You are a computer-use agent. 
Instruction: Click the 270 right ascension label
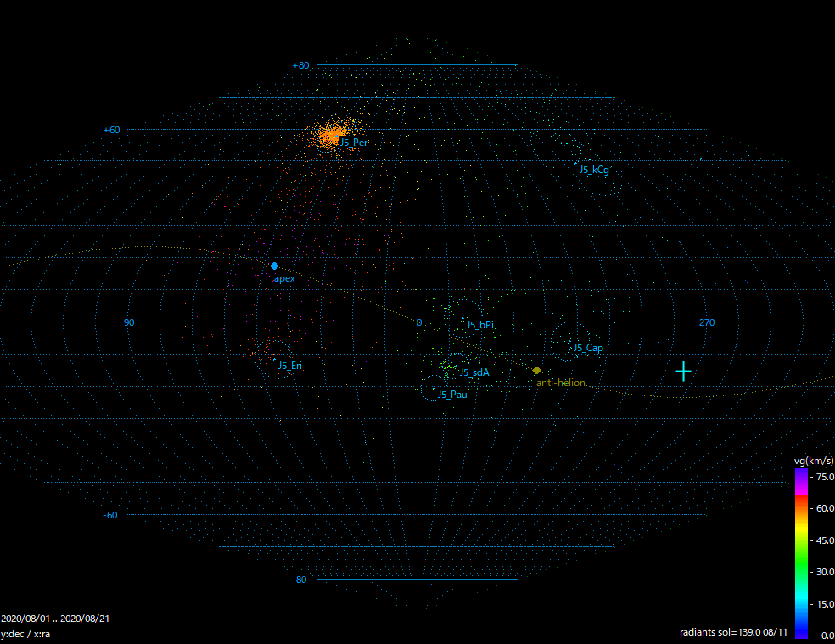707,322
